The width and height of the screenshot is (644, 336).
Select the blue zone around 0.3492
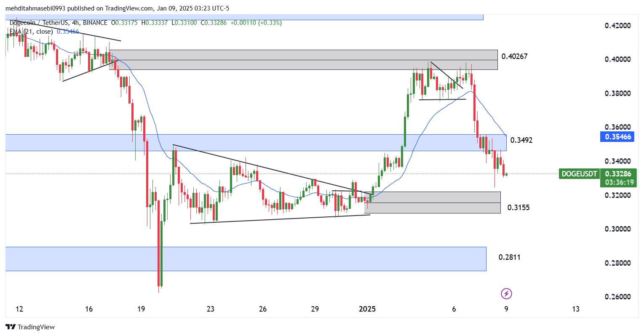tap(256, 143)
